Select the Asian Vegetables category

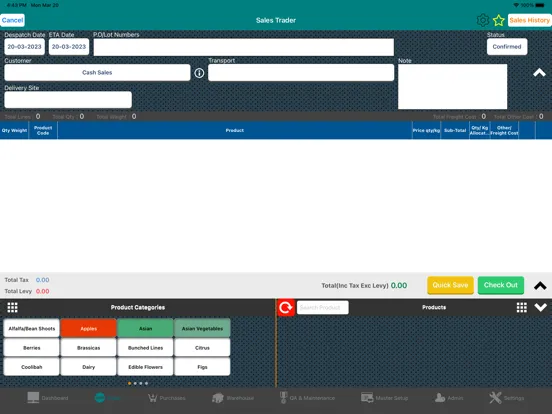[x=202, y=328]
